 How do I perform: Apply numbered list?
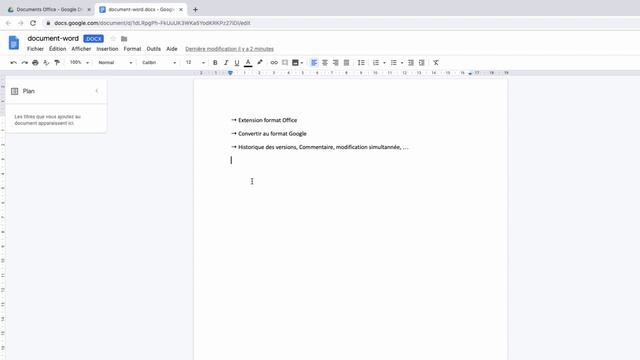coord(376,62)
